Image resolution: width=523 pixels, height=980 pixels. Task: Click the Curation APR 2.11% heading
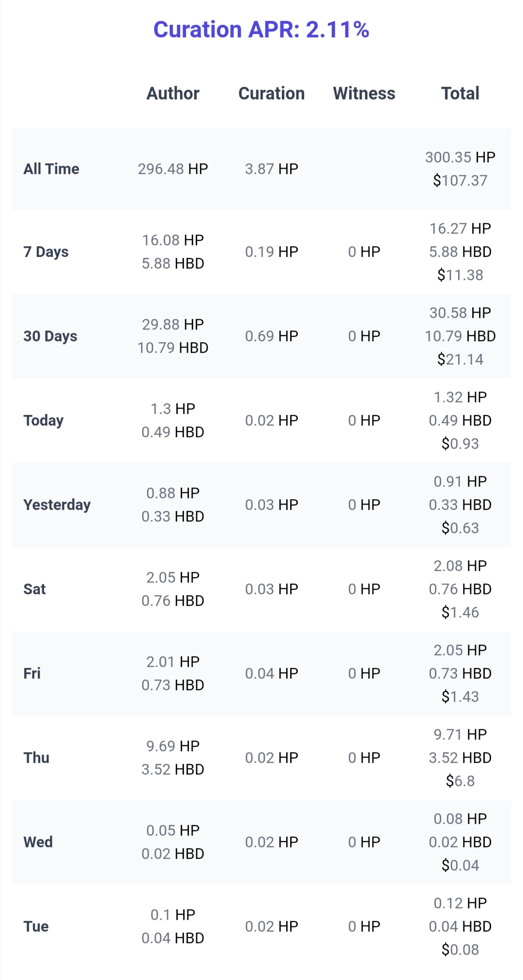[261, 30]
